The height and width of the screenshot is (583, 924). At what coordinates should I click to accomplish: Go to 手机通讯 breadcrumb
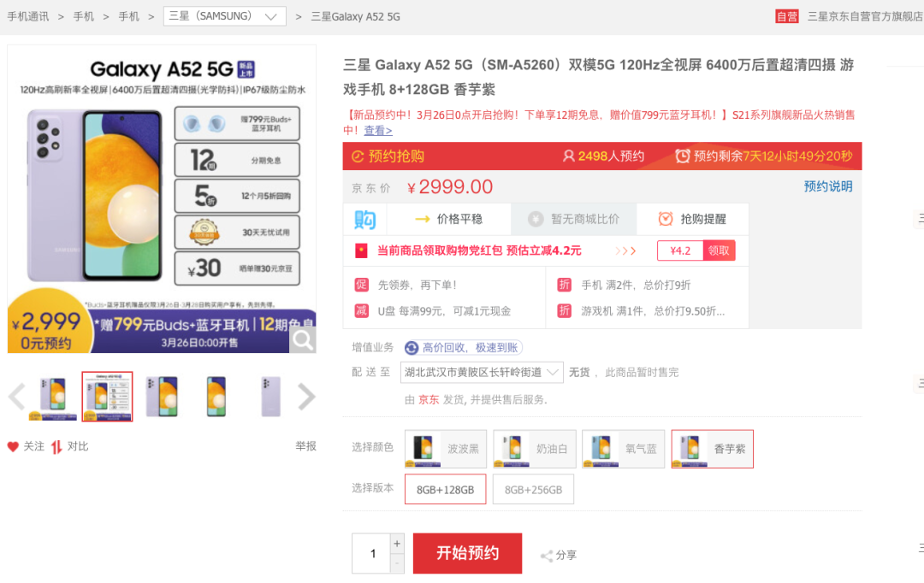point(27,16)
